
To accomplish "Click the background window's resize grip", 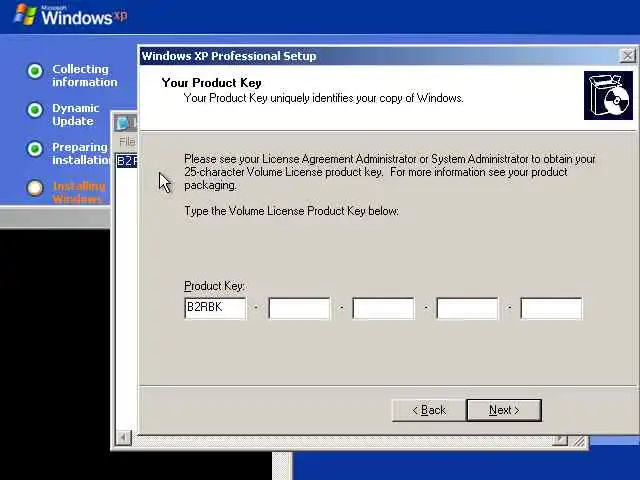I will (x=578, y=441).
